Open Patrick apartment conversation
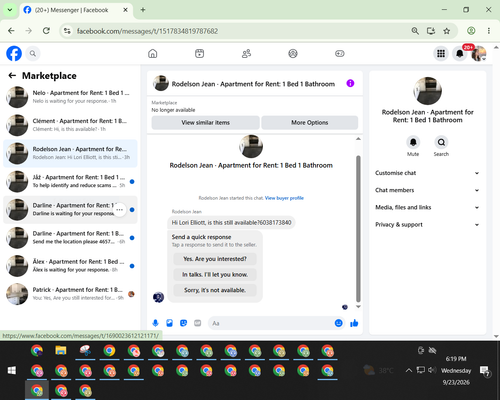The width and height of the screenshot is (500, 400). pos(70,294)
